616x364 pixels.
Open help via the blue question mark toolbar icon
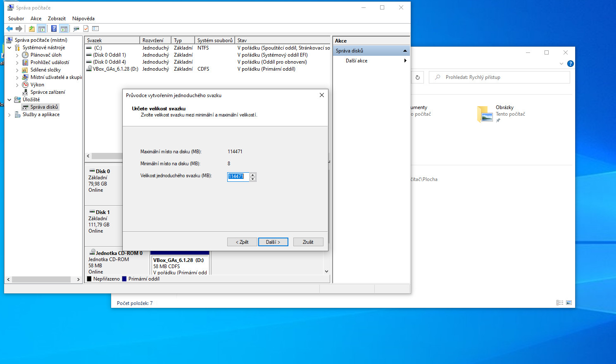point(54,29)
